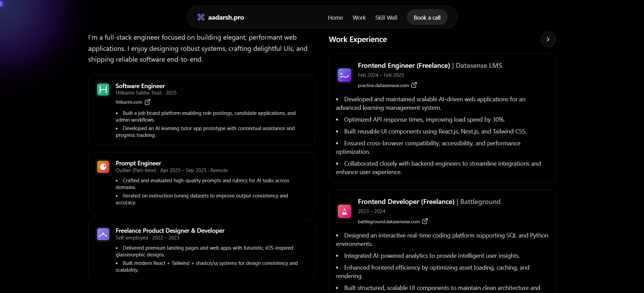Go to the Home nav item
644x293 pixels.
(335, 18)
